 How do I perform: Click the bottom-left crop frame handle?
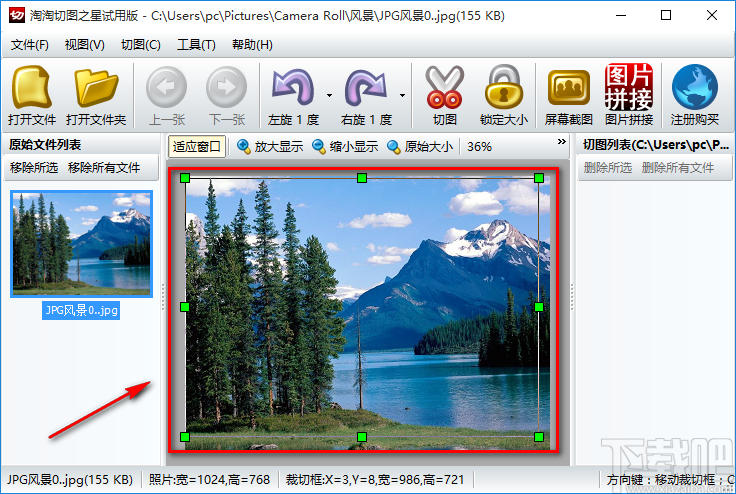pyautogui.click(x=185, y=437)
